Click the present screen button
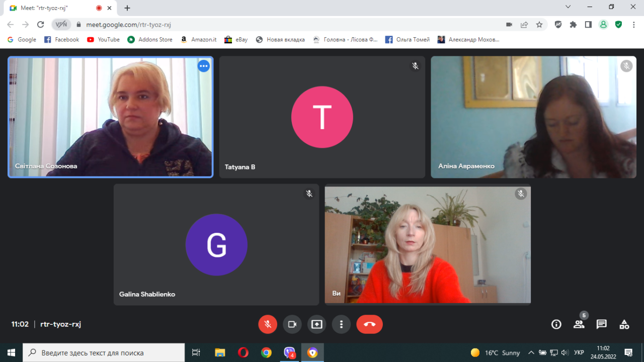644x362 pixels. (x=316, y=324)
